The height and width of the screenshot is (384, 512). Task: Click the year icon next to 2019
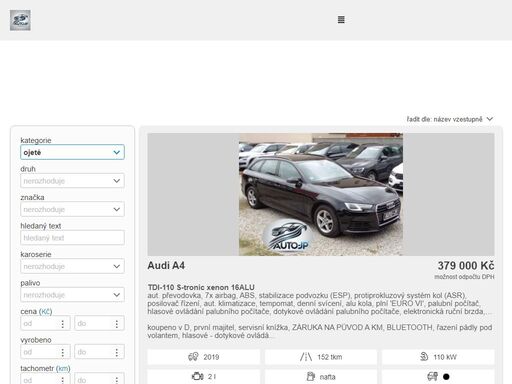pyautogui.click(x=193, y=357)
